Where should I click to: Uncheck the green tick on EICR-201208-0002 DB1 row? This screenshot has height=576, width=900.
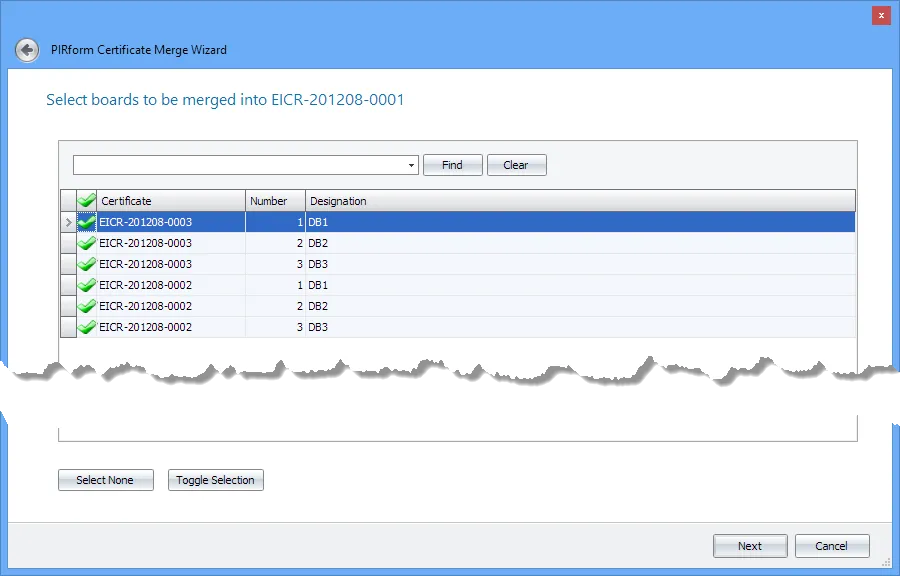point(86,285)
